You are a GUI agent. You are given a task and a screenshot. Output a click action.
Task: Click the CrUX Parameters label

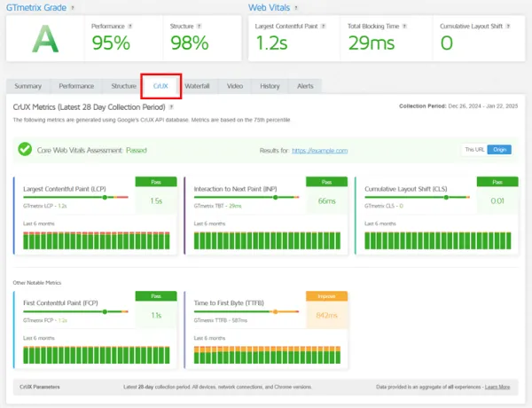(40, 387)
